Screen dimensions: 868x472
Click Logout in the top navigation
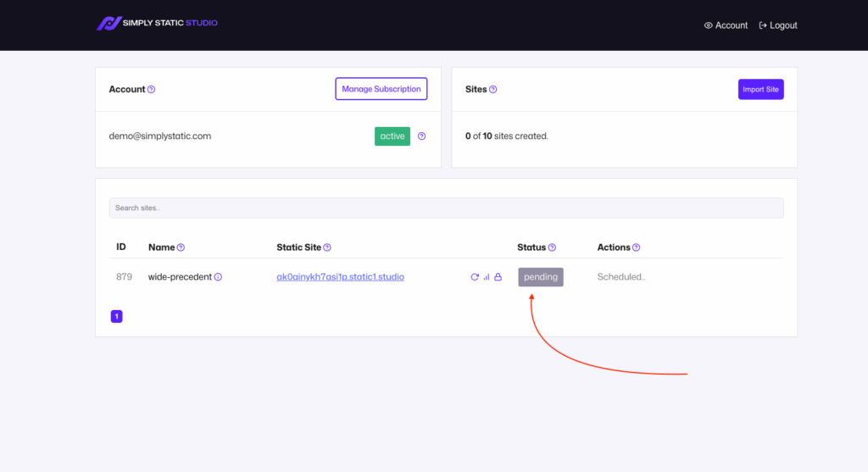[778, 25]
